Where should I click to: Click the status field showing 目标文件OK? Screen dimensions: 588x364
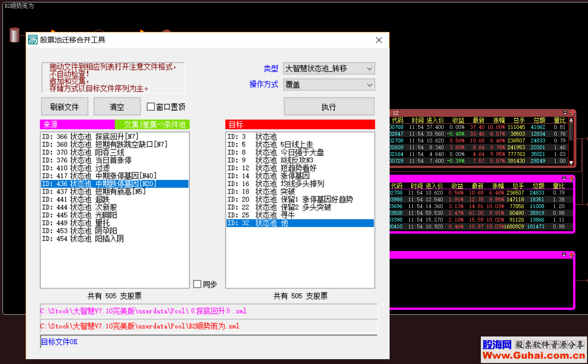pyautogui.click(x=209, y=342)
